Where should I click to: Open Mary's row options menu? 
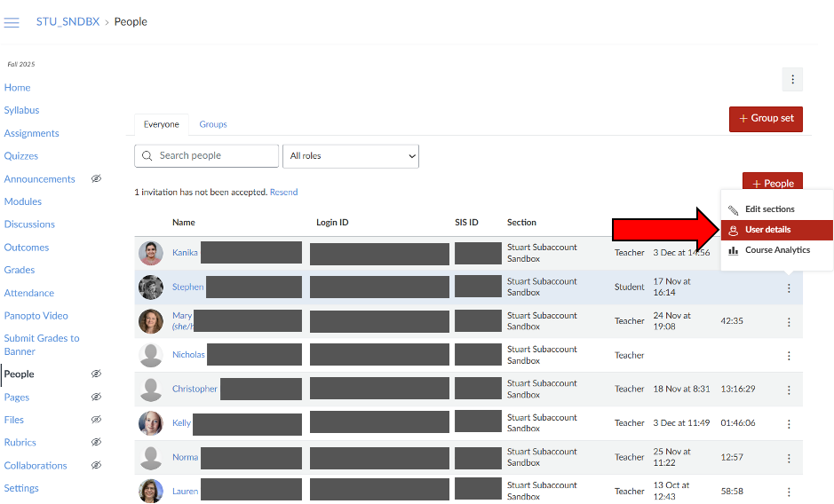pyautogui.click(x=789, y=321)
